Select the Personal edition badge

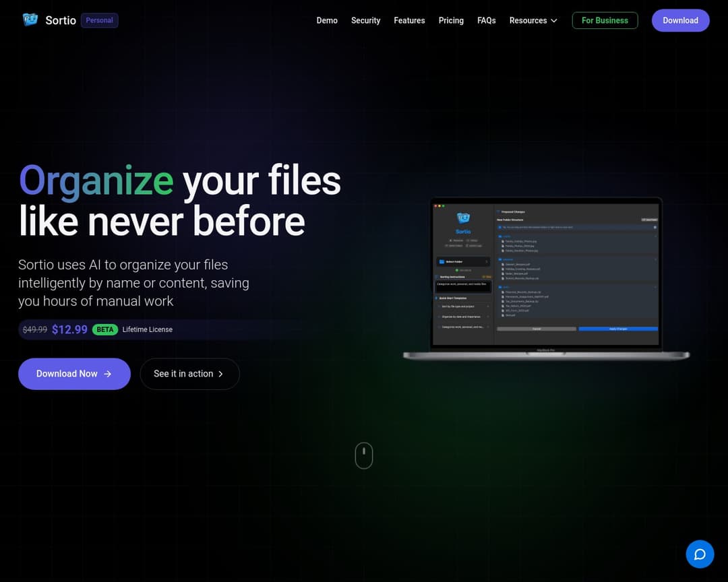(99, 20)
